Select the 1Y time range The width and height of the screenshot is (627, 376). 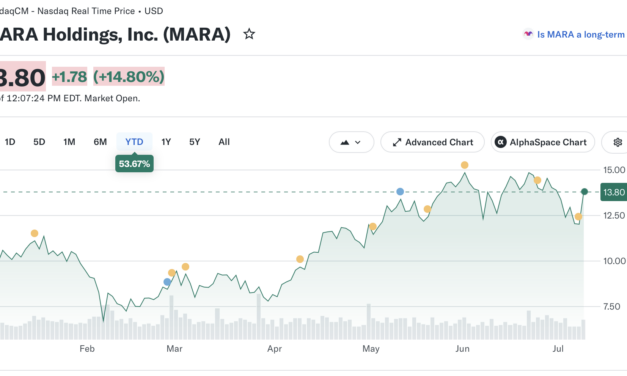point(166,142)
